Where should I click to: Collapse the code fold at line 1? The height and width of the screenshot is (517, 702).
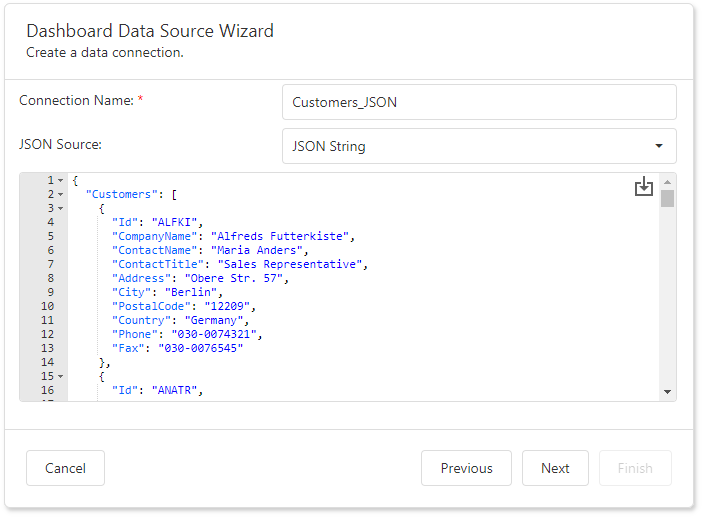point(60,180)
